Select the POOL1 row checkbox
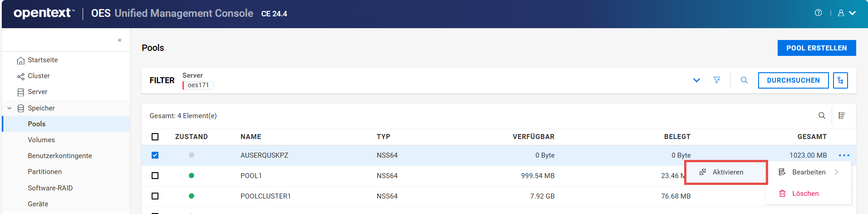868x214 pixels. [x=155, y=176]
